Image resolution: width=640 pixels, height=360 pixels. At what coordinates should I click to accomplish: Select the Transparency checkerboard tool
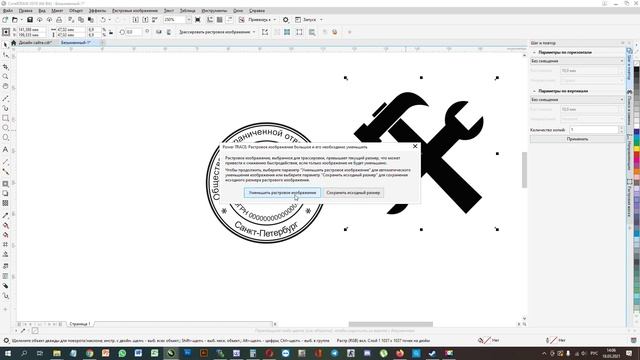(5, 203)
